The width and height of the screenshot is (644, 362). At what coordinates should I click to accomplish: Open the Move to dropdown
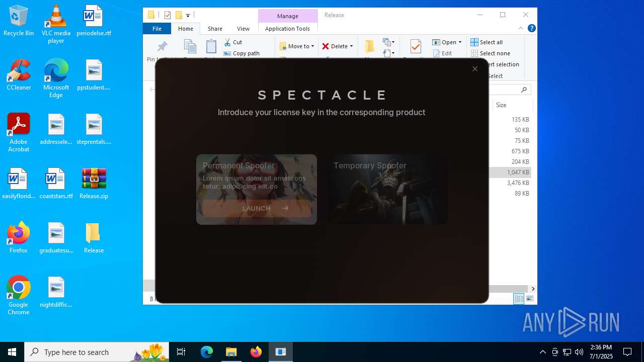pos(297,46)
